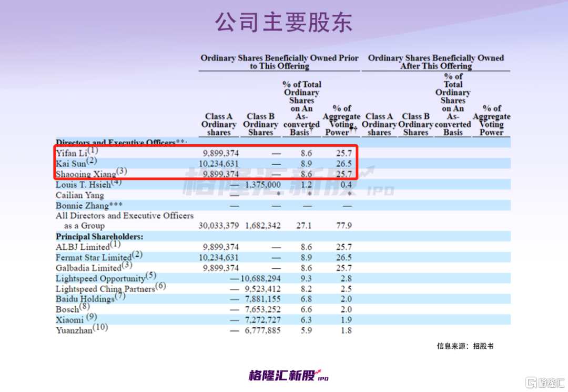
Task: Click 'Class B Ordinary Shares' header under After This Offering
Action: coord(416,124)
